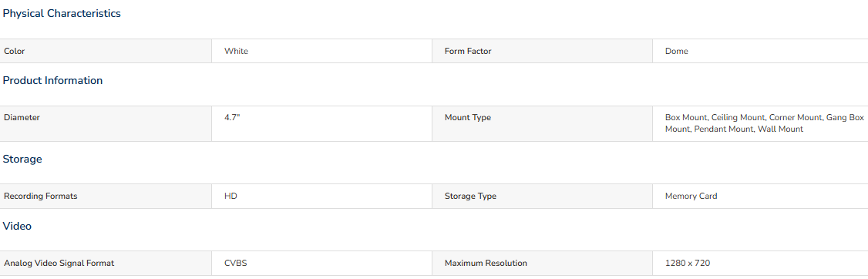Select the Product Information section heading
Image resolution: width=868 pixels, height=279 pixels.
(52, 81)
